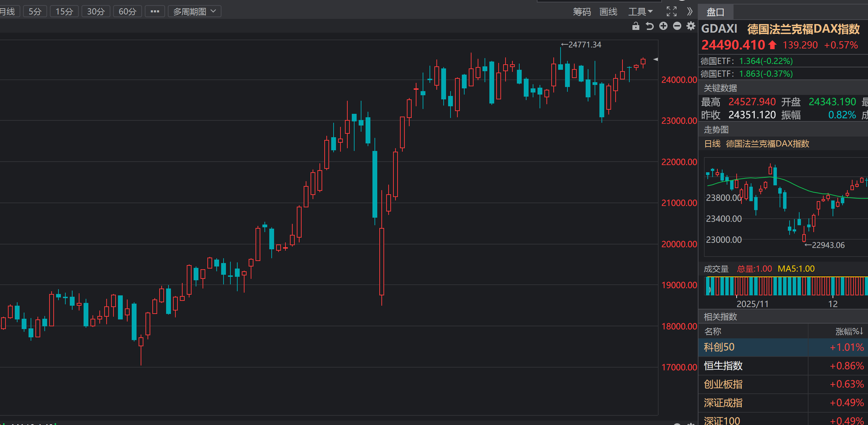The width and height of the screenshot is (868, 425).
Task: Click the 筹码 button
Action: coord(582,12)
